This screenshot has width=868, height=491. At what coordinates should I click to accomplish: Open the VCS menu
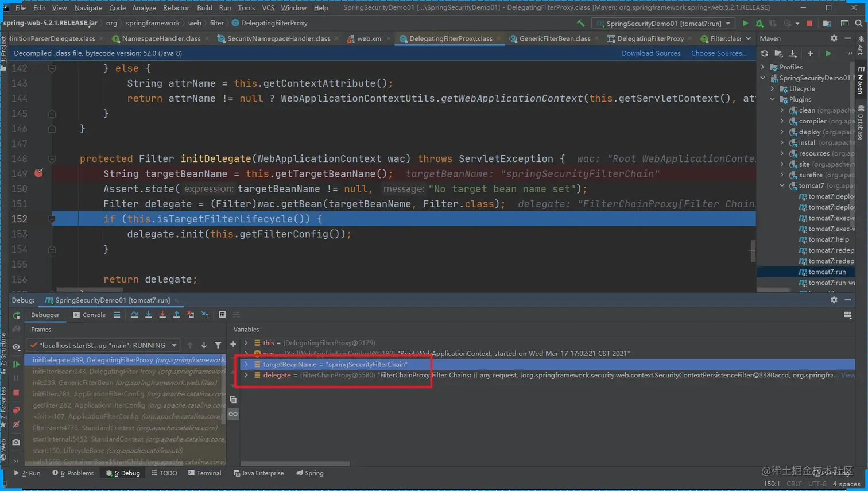(268, 8)
